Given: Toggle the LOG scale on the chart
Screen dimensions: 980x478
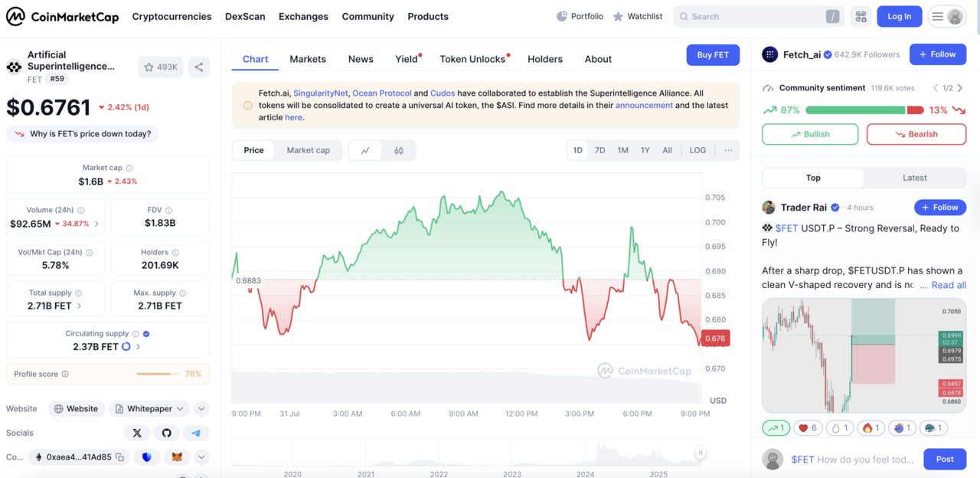Looking at the screenshot, I should click(x=697, y=150).
